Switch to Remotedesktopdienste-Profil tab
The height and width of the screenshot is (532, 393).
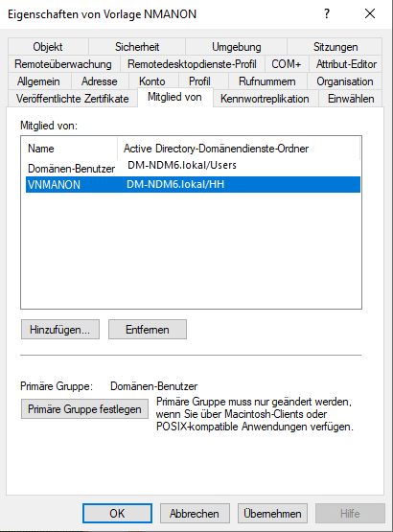tap(192, 64)
